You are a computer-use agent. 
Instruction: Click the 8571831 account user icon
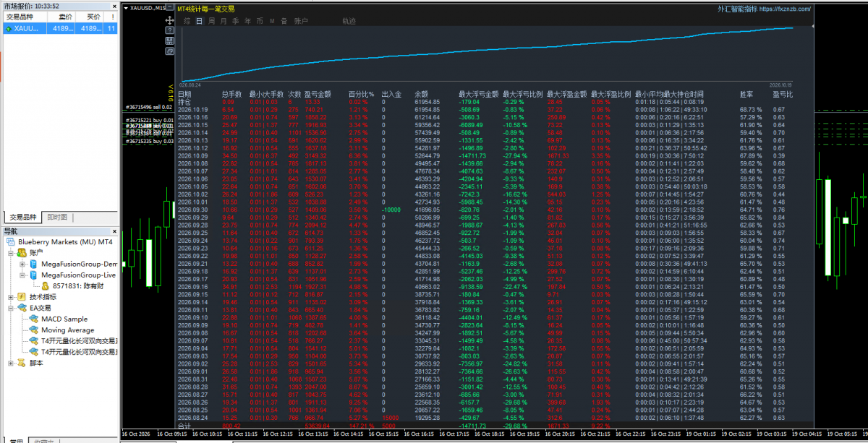[45, 285]
